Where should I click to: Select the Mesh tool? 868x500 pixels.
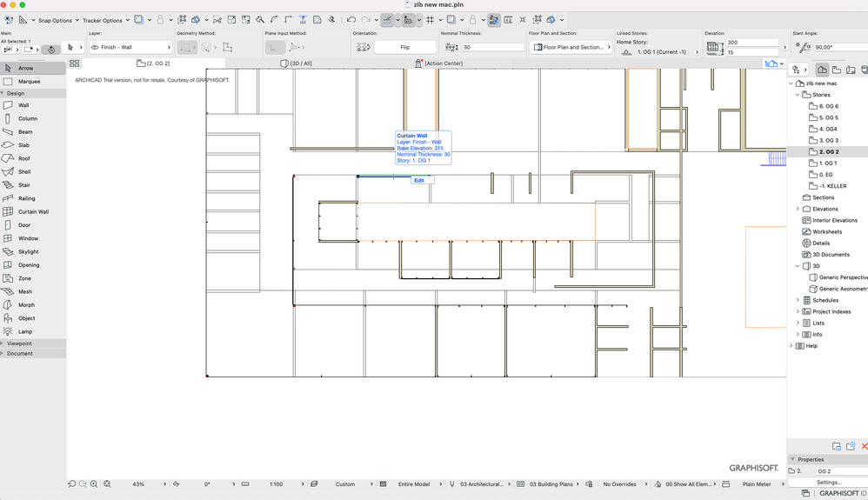click(25, 292)
